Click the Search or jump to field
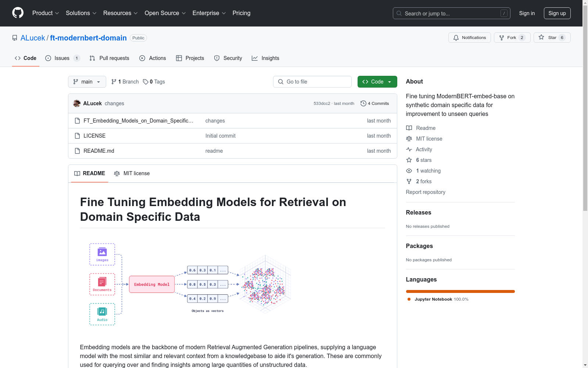Image resolution: width=588 pixels, height=368 pixels. [x=452, y=13]
